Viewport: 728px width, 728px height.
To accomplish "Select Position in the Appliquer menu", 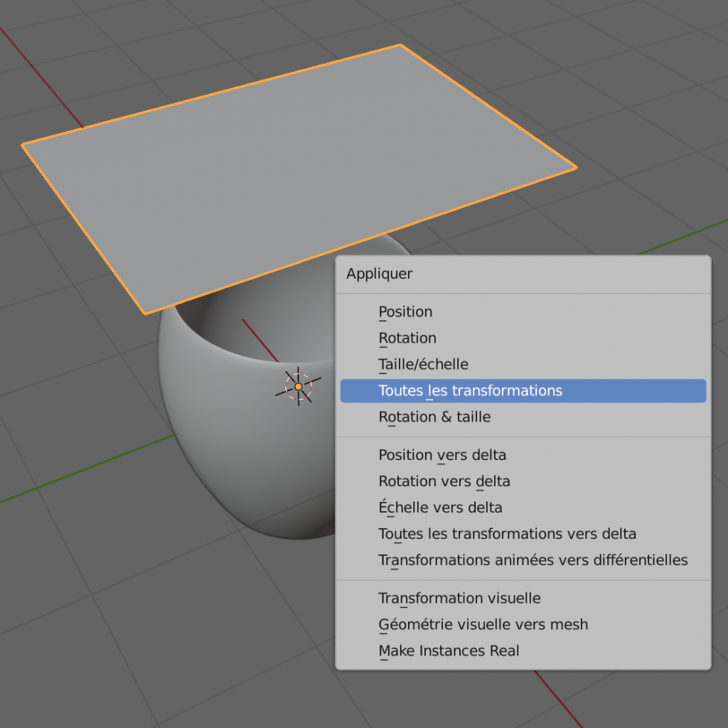I will [x=405, y=312].
